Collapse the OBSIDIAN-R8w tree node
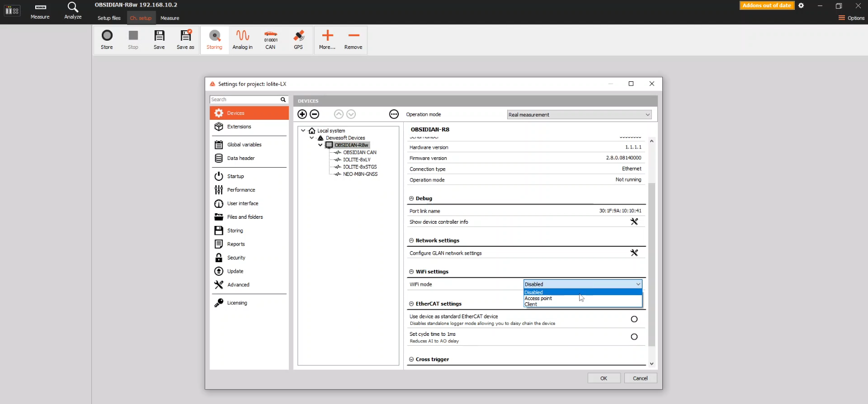The image size is (868, 404). (x=320, y=145)
